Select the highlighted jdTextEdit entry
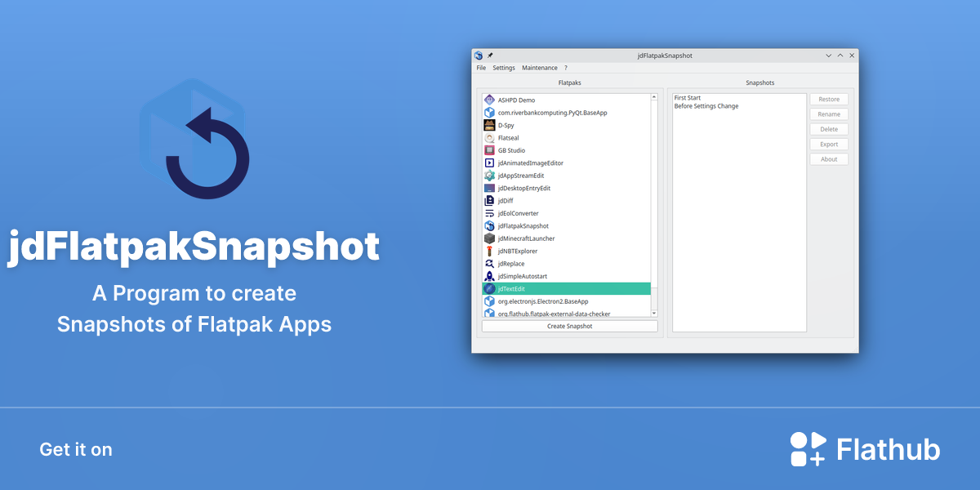This screenshot has width=980, height=490. point(566,289)
